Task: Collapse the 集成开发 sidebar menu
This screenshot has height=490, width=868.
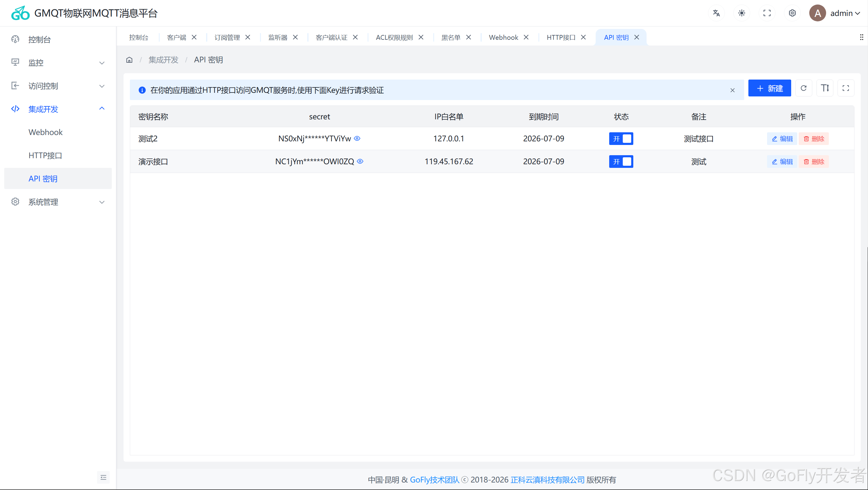Action: point(58,109)
